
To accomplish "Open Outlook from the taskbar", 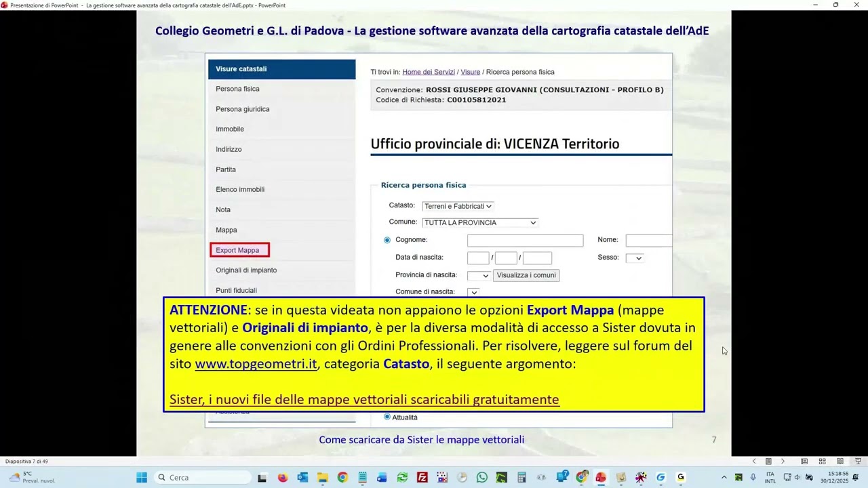I will 302,477.
